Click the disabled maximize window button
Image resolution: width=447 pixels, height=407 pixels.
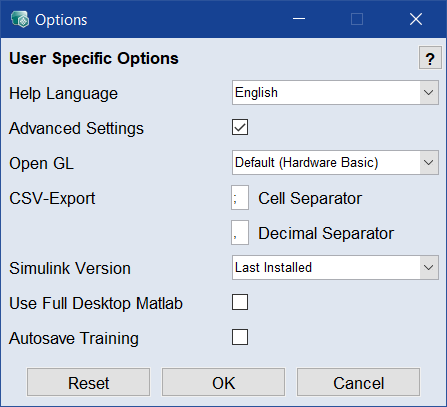coord(357,19)
